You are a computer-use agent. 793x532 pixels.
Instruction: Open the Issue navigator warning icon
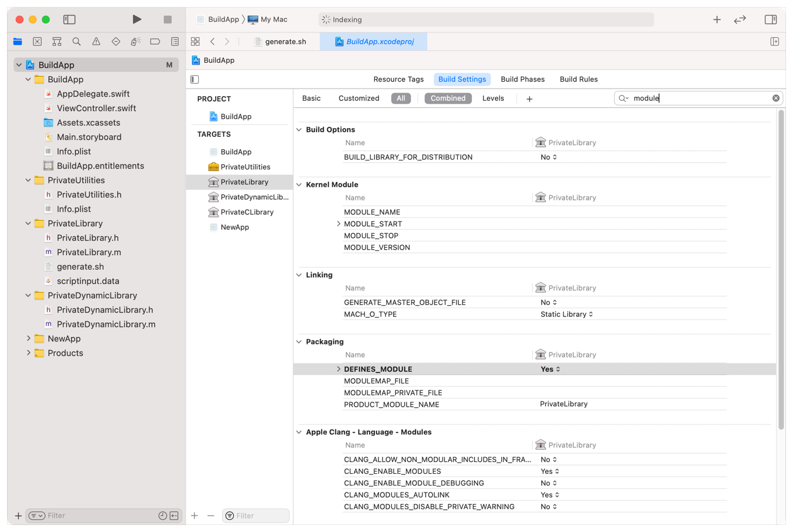pos(96,41)
